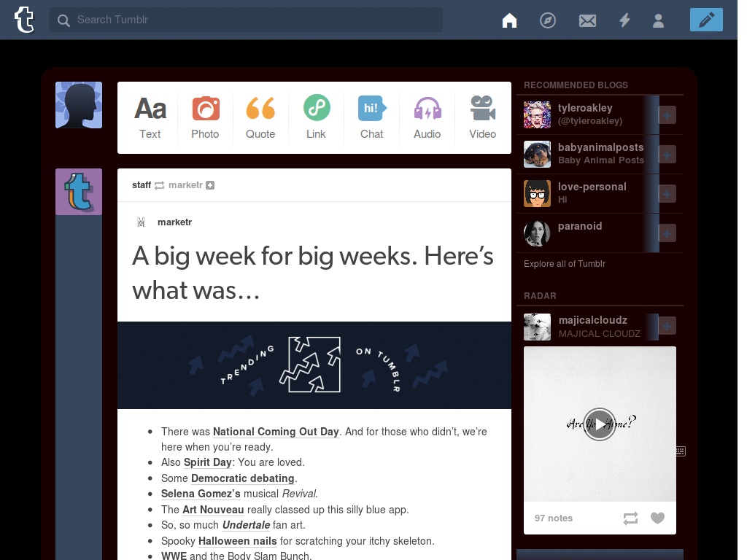Image resolution: width=747 pixels, height=560 pixels.
Task: Open marketr author name in post
Action: [174, 222]
